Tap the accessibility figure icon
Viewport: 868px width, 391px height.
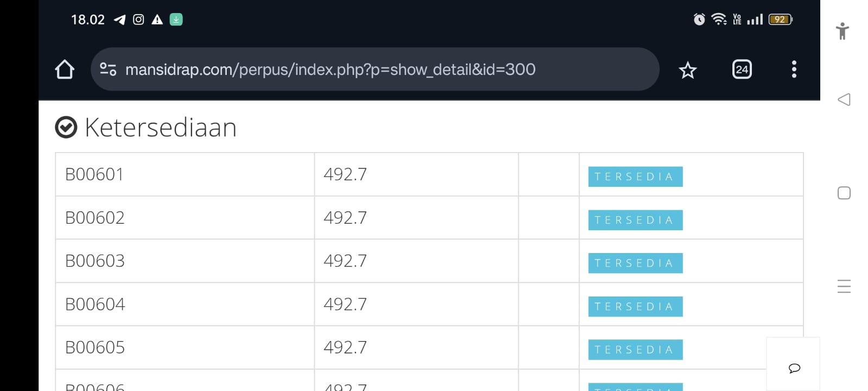point(843,31)
